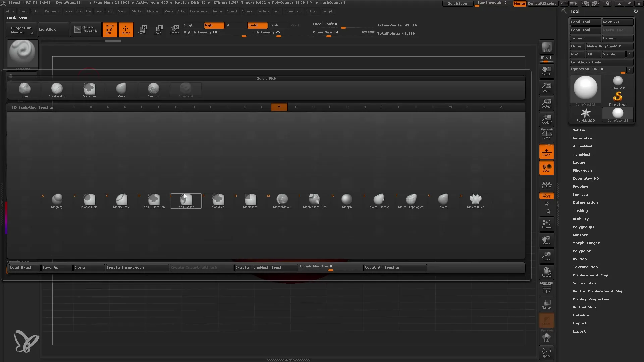Click Make PolyMesh3D button

tap(609, 46)
